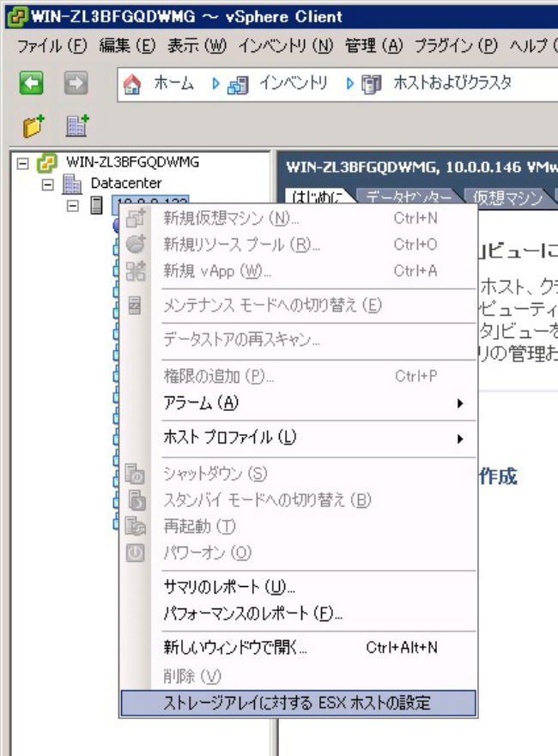Click the green back navigation arrow
Viewport: 558px width, 756px height.
[x=32, y=83]
